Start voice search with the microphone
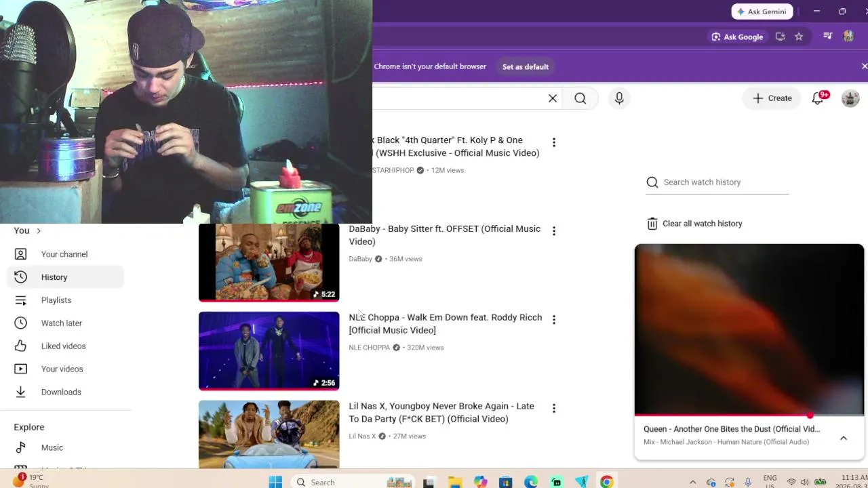This screenshot has height=488, width=868. coord(619,98)
